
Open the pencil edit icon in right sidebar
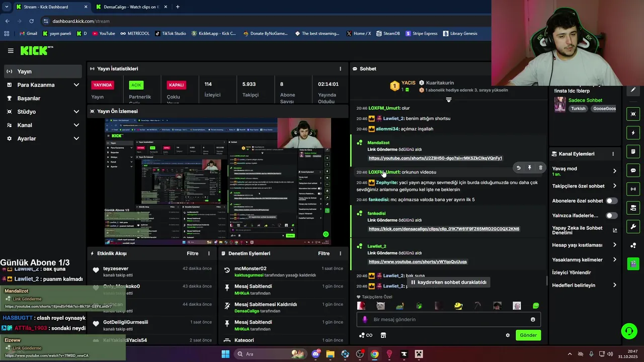click(x=633, y=90)
